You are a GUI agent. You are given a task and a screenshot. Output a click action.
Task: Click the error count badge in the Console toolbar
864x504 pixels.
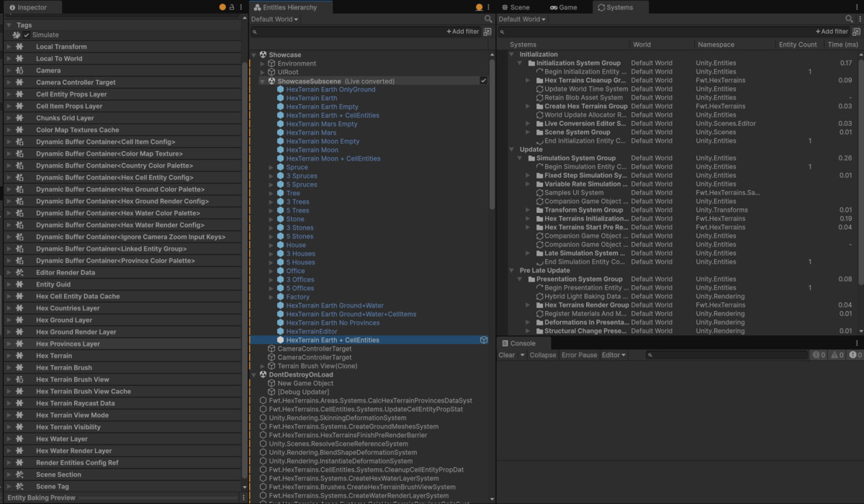point(854,354)
